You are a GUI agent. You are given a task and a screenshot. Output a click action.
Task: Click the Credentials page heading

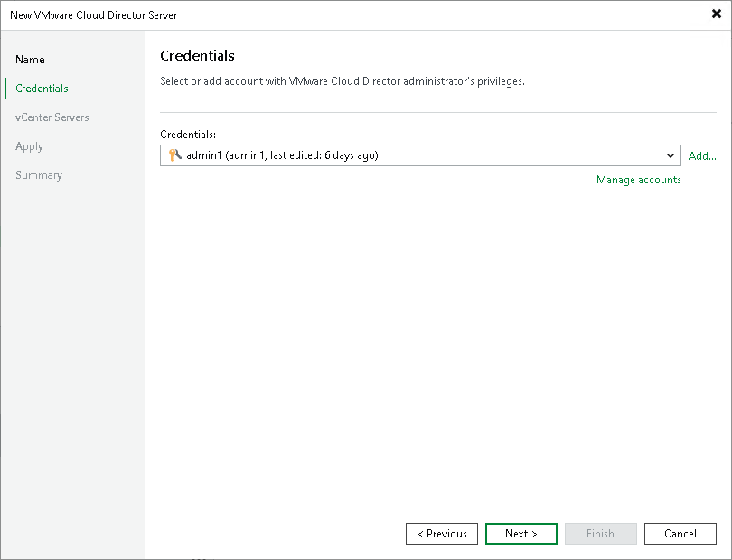click(198, 55)
